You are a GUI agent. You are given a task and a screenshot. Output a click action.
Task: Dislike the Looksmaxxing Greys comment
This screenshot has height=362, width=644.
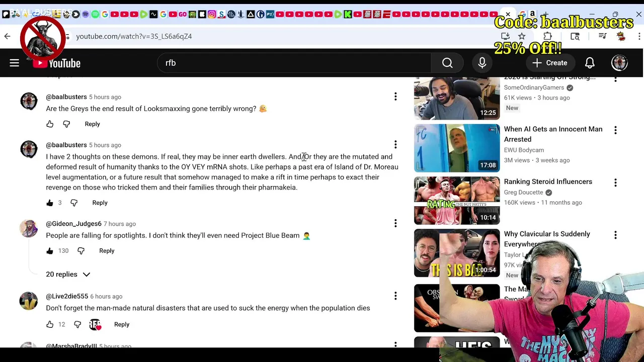click(66, 124)
